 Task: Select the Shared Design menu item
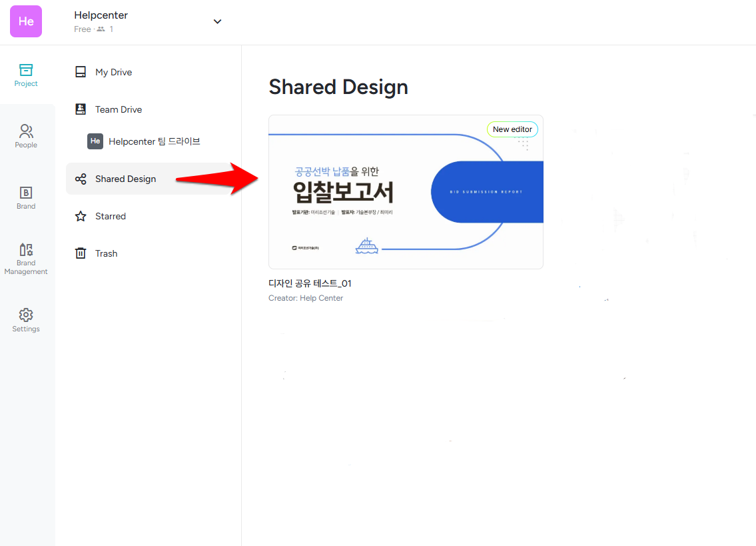[125, 179]
